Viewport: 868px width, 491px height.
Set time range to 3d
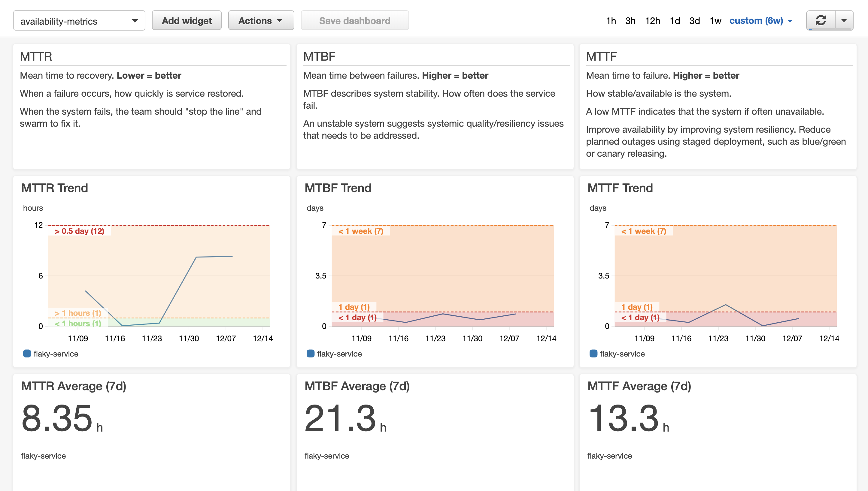point(694,21)
